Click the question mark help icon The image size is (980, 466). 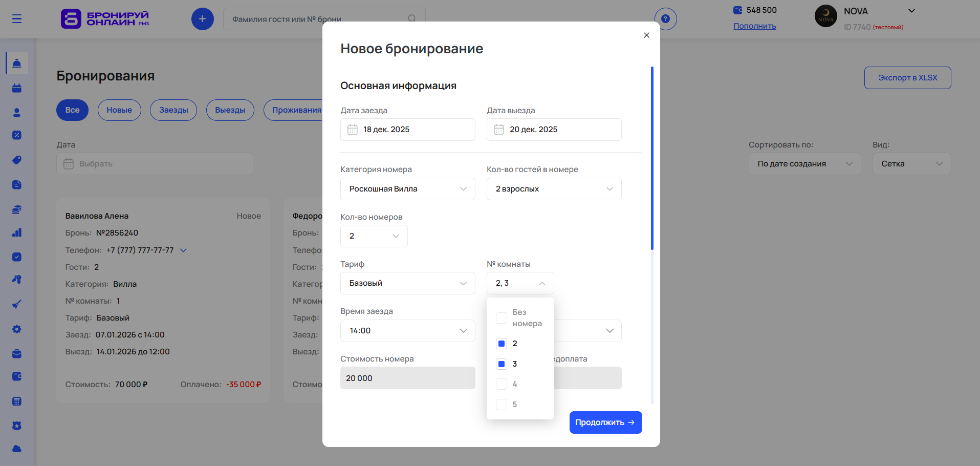665,19
